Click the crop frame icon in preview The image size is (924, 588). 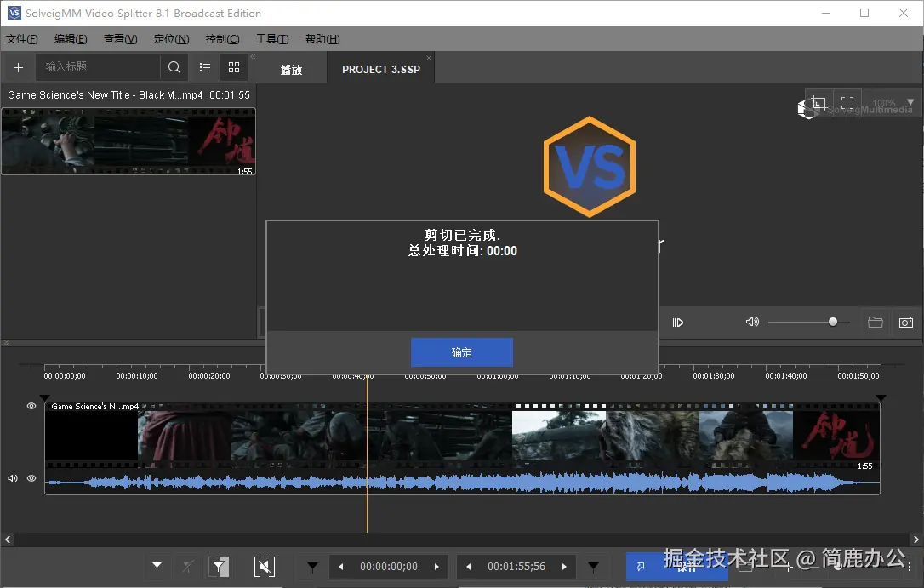click(818, 103)
